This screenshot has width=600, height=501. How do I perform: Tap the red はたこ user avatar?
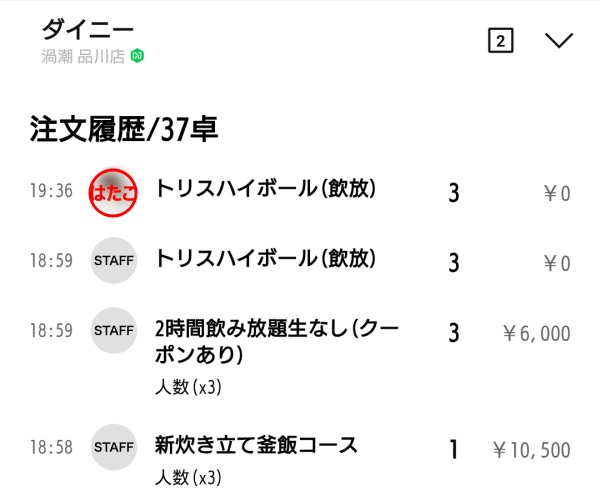pos(113,190)
